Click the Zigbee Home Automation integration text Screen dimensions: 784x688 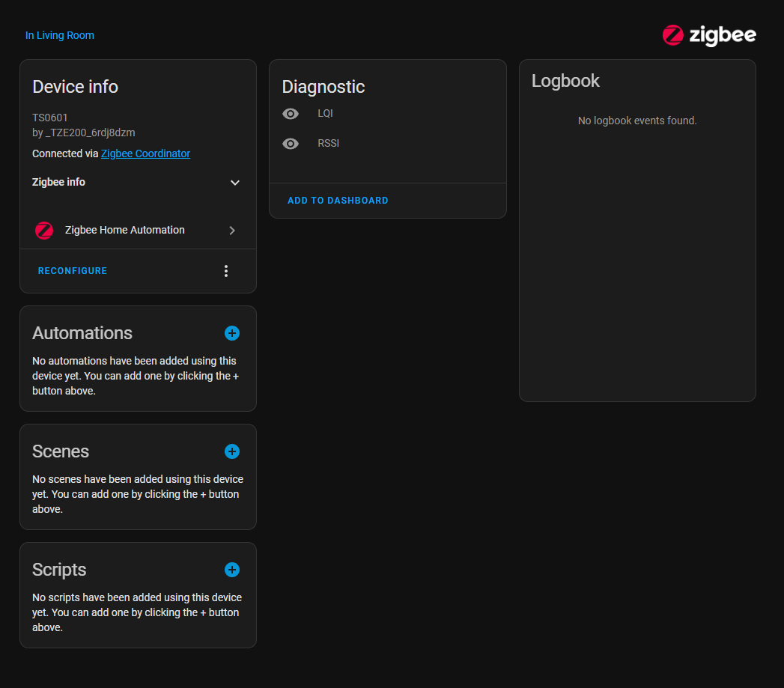click(125, 230)
